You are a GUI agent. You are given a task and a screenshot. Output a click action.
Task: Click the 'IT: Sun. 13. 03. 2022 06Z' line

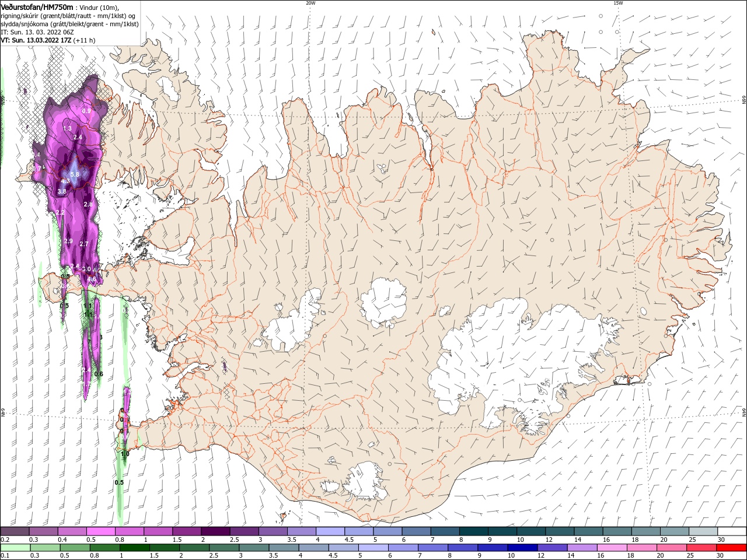(36, 32)
